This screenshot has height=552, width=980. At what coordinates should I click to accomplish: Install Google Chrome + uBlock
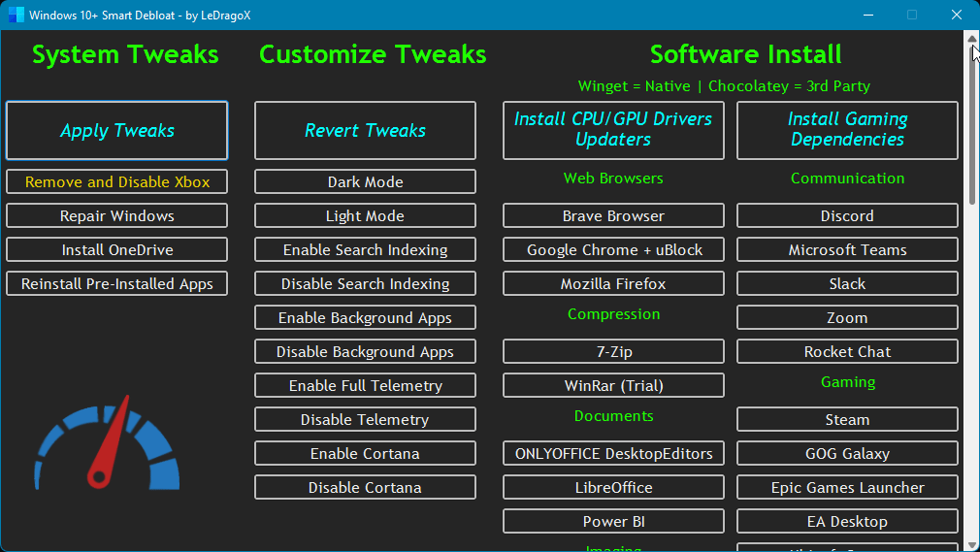coord(613,249)
